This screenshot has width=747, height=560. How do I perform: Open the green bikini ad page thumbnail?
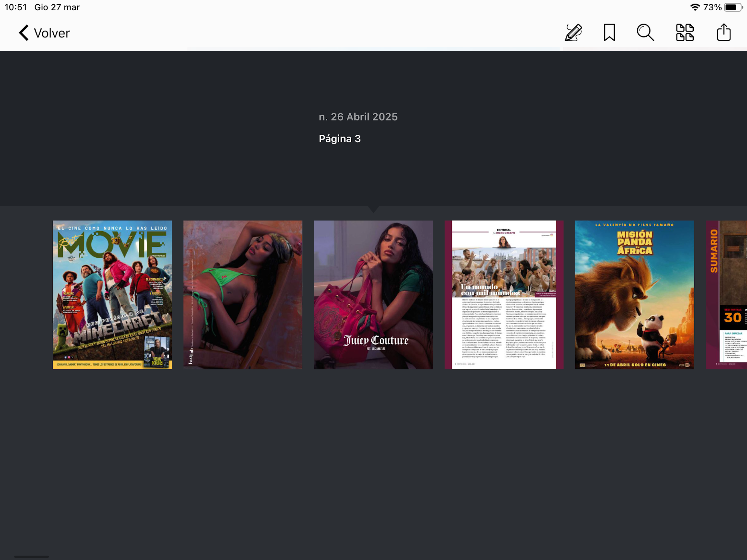(x=243, y=295)
